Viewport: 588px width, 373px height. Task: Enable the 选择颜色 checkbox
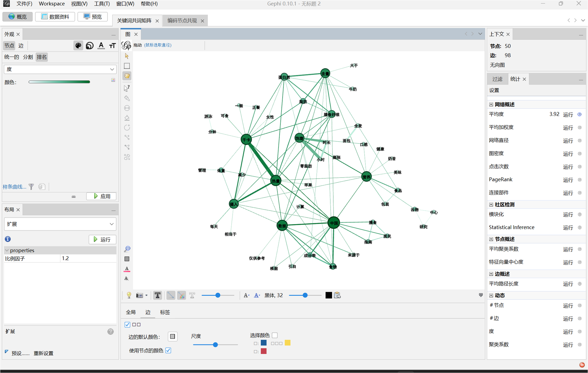[275, 335]
